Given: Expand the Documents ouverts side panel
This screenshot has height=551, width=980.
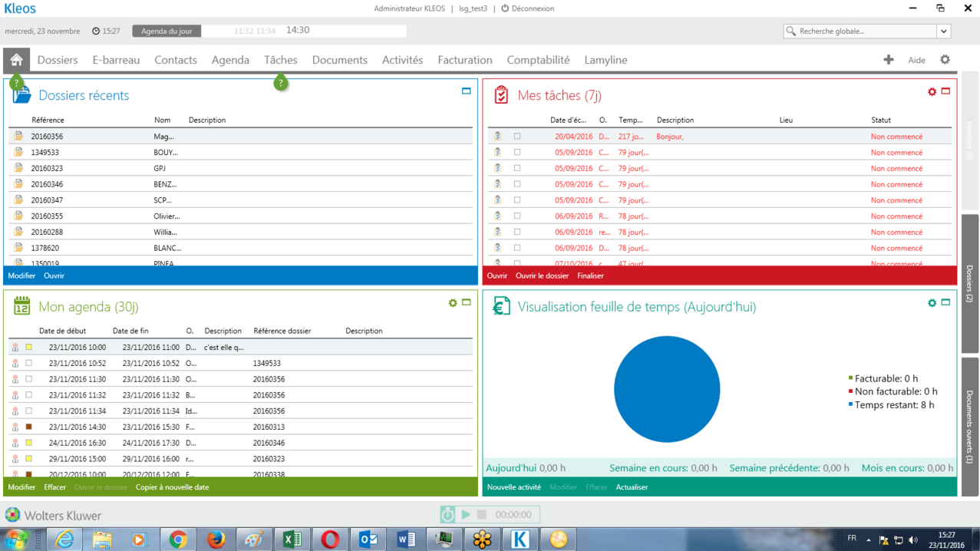Looking at the screenshot, I should click(x=970, y=427).
